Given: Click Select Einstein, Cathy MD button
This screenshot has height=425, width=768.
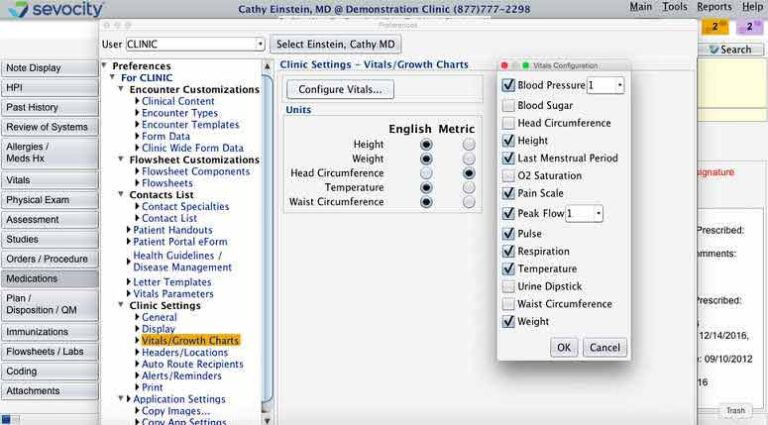Looking at the screenshot, I should 336,44.
